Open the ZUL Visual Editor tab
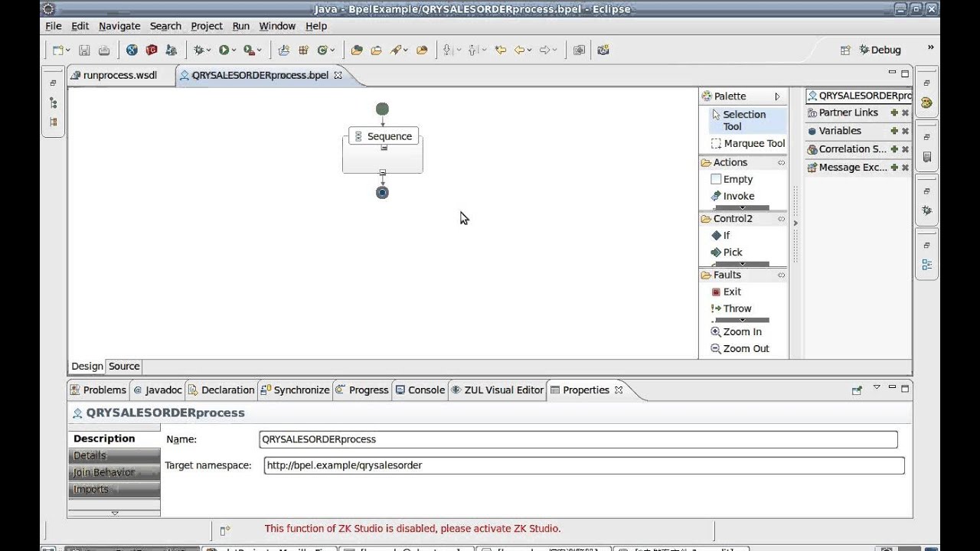The height and width of the screenshot is (551, 980). (497, 390)
